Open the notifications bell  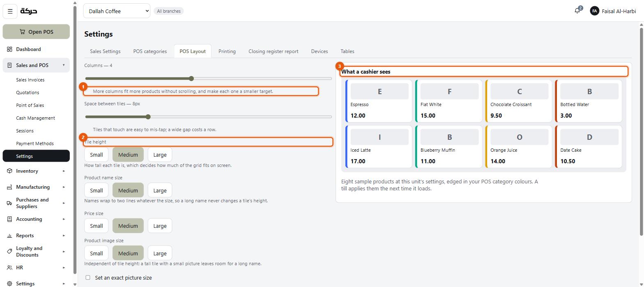577,11
